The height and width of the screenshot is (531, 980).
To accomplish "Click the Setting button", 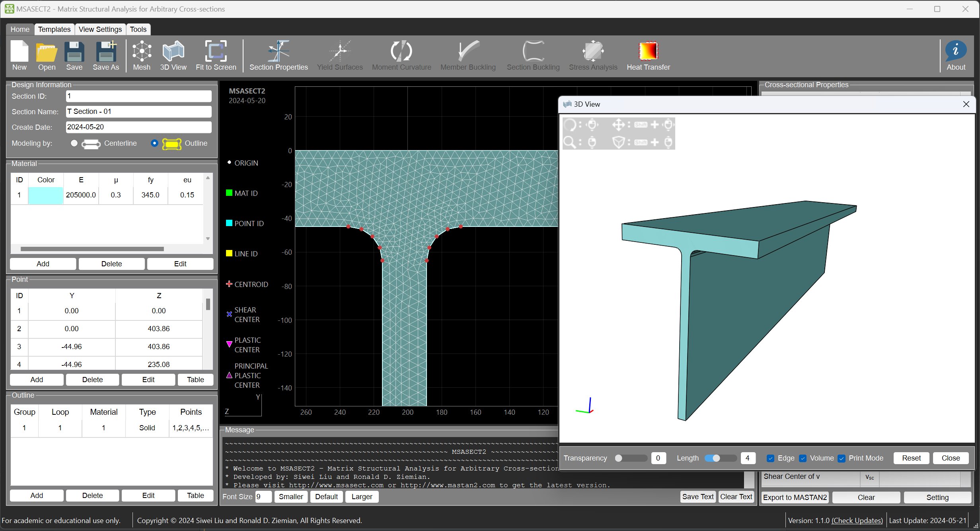I will [x=937, y=498].
